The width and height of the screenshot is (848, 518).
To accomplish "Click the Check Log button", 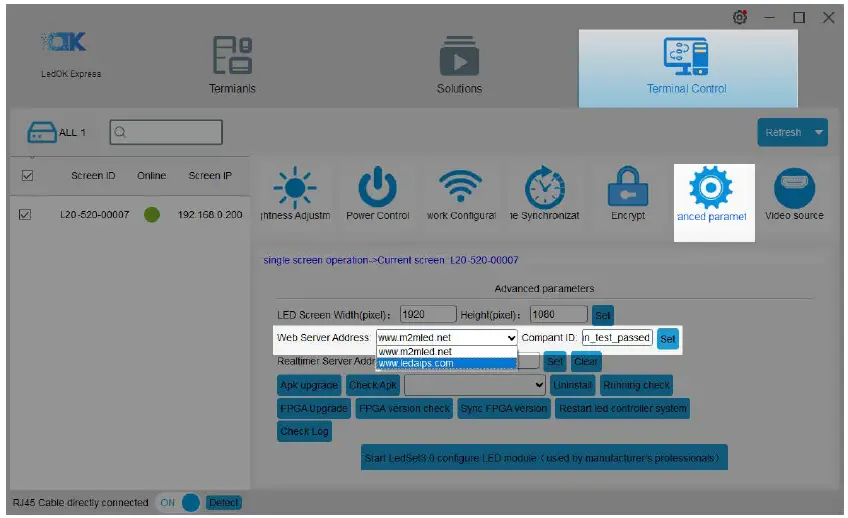I will coord(304,431).
